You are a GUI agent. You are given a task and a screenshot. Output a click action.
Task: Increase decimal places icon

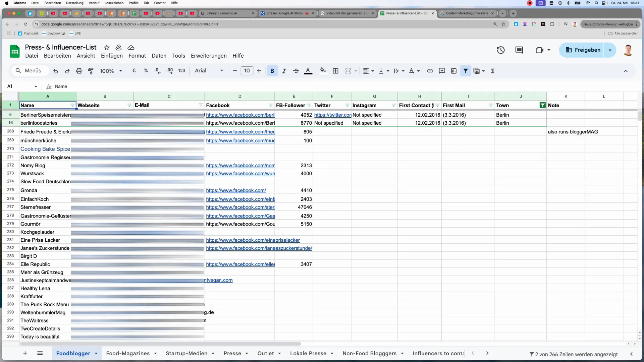pyautogui.click(x=169, y=71)
